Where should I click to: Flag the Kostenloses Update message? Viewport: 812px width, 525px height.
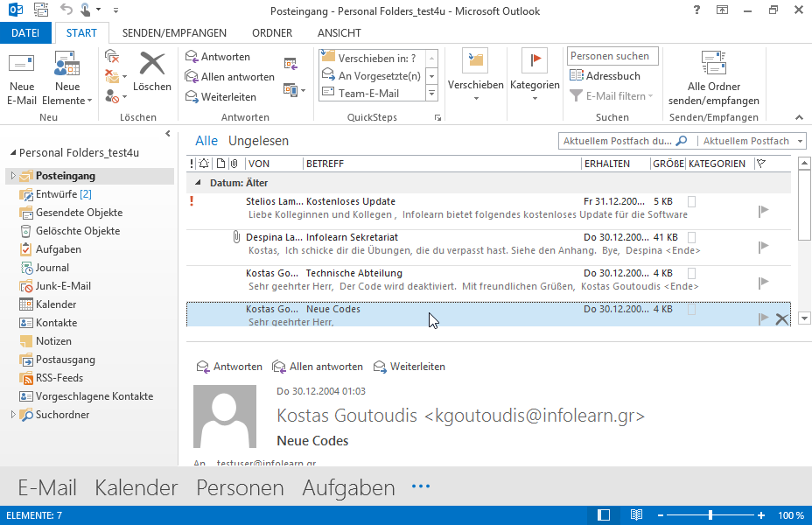tap(763, 211)
